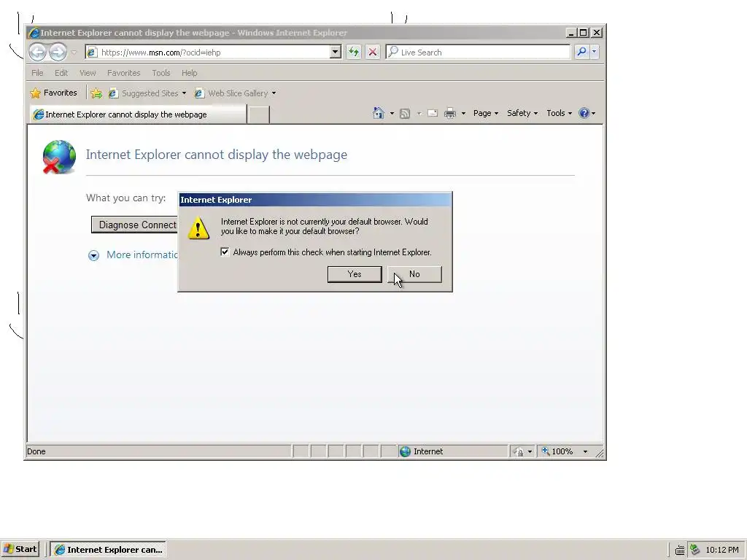The width and height of the screenshot is (747, 560).
Task: Click the Internet Explorer taskbar button
Action: (108, 550)
